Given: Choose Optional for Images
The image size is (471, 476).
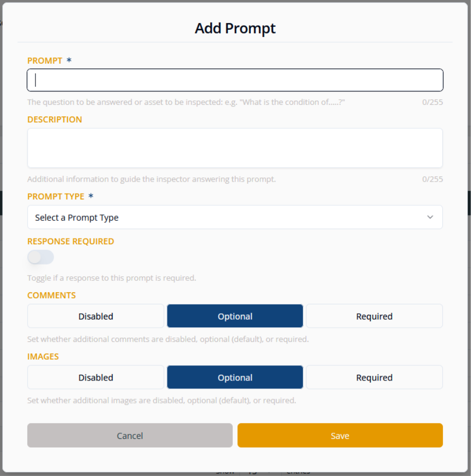Looking at the screenshot, I should pyautogui.click(x=235, y=378).
